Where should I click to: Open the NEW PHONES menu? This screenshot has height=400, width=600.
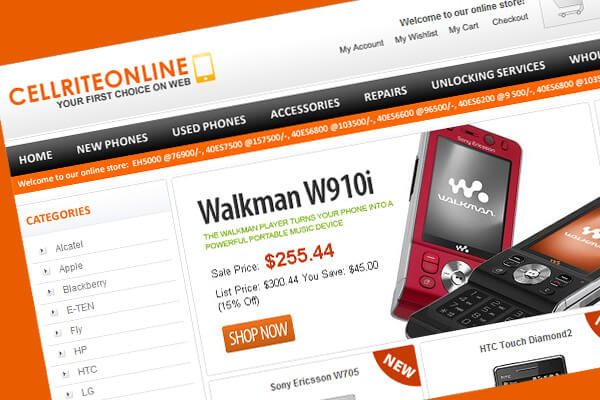[x=112, y=144]
